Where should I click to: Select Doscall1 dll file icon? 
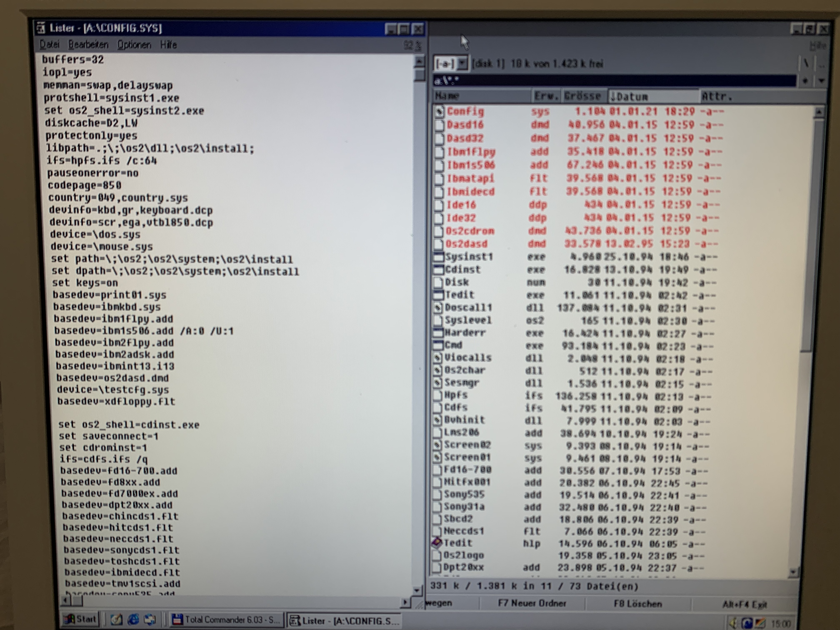pos(438,307)
